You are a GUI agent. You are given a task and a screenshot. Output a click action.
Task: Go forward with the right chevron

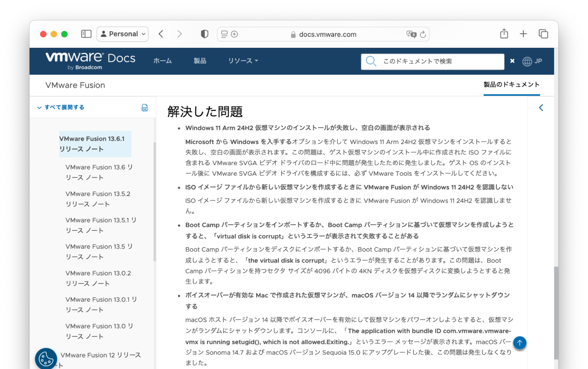pos(180,34)
